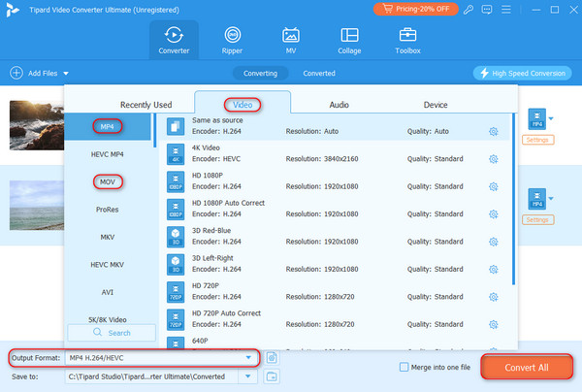Switch to the Device tab

436,105
